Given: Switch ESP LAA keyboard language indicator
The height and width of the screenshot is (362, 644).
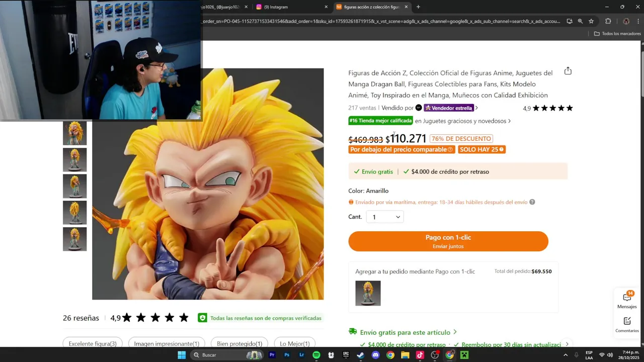Looking at the screenshot, I should 589,355.
